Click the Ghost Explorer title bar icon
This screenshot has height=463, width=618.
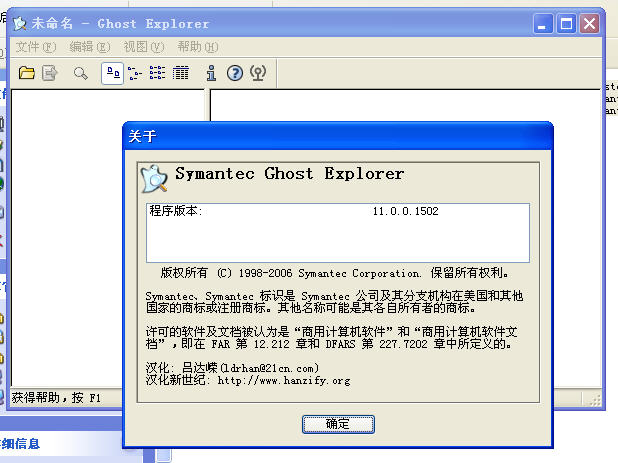click(x=20, y=24)
